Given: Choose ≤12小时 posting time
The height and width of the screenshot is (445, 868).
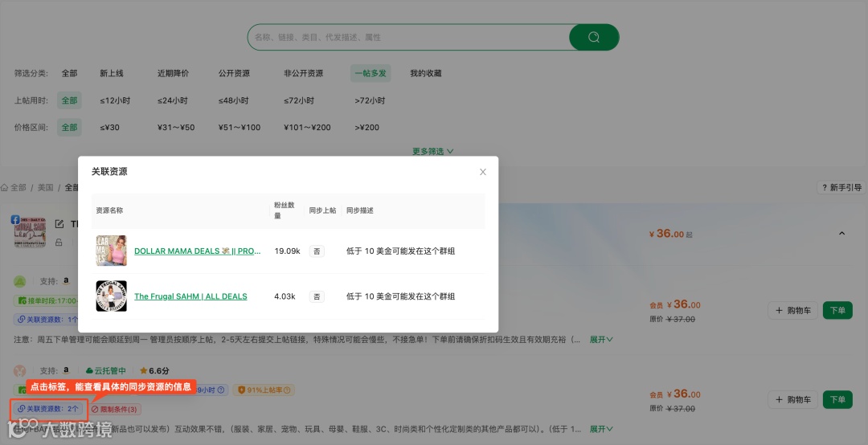Looking at the screenshot, I should tap(115, 100).
